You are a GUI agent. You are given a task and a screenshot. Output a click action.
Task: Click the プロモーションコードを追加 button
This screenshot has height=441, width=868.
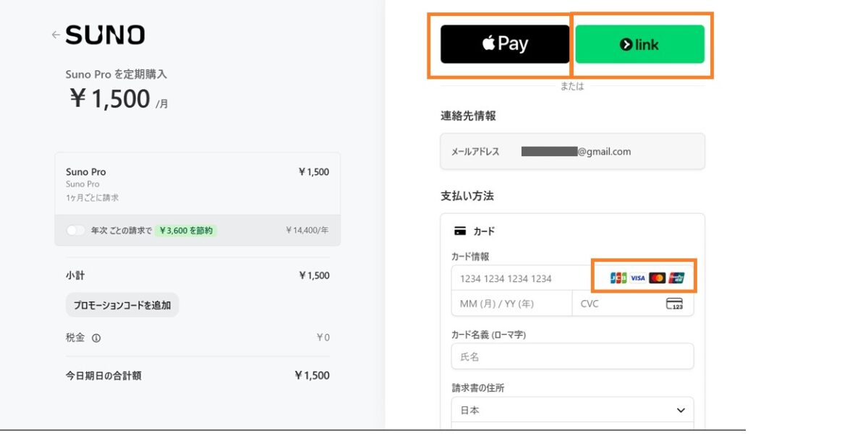122,305
